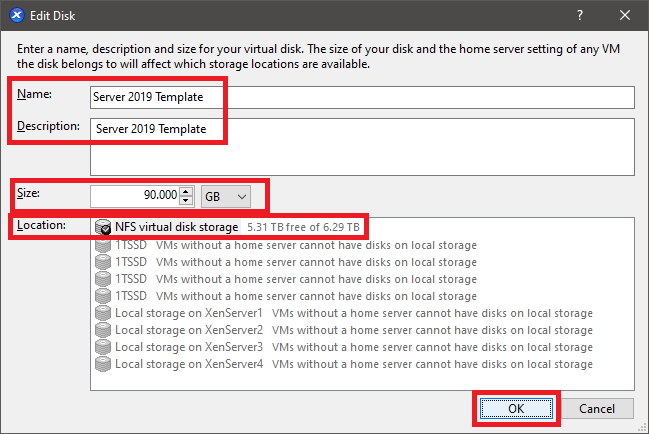The width and height of the screenshot is (649, 434).
Task: Click into the Name text field
Action: click(362, 97)
